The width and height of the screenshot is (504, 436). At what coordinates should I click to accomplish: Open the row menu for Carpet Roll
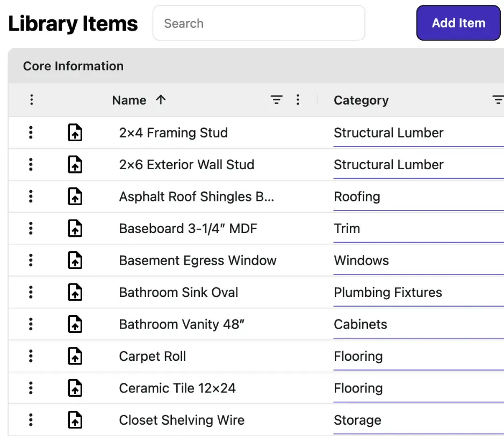point(31,356)
